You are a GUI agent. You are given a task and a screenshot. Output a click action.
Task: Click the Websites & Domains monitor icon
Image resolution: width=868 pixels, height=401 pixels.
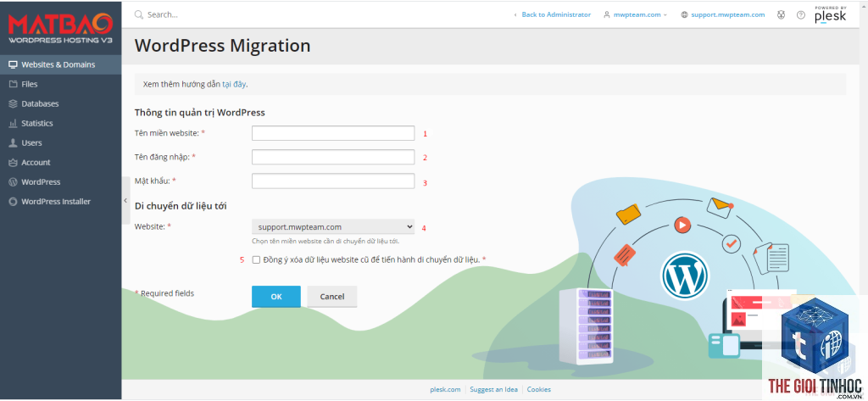13,64
